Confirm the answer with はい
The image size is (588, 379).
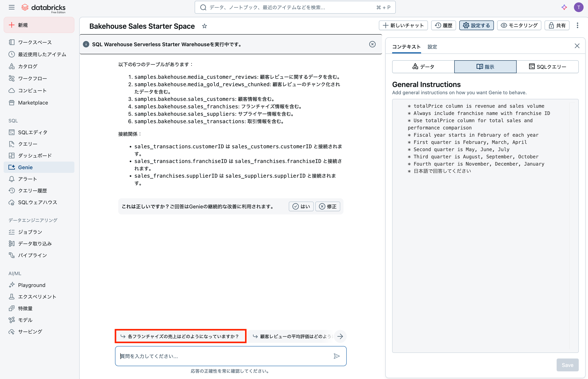pos(301,207)
